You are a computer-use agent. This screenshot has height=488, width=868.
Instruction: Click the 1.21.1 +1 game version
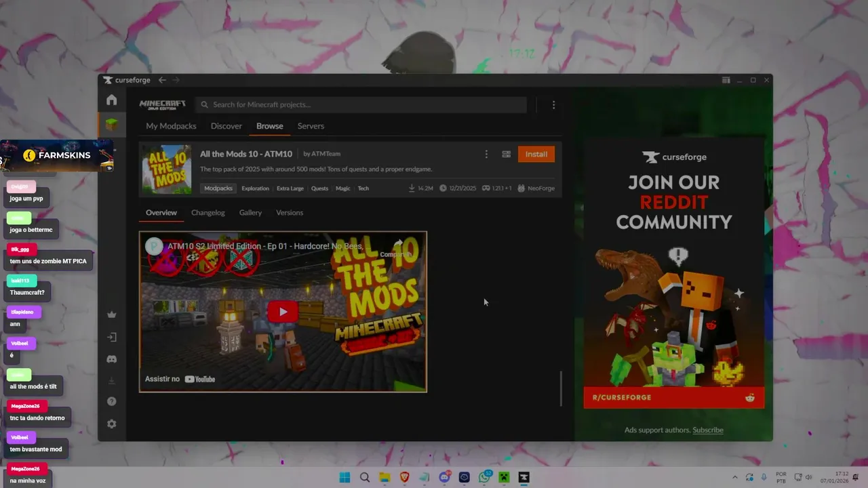click(x=498, y=188)
